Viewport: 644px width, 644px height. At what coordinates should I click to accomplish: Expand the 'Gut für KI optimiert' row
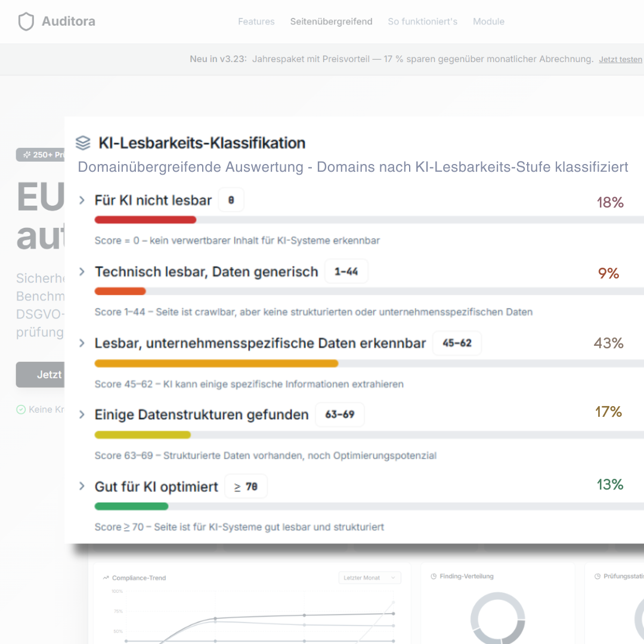[x=82, y=487]
